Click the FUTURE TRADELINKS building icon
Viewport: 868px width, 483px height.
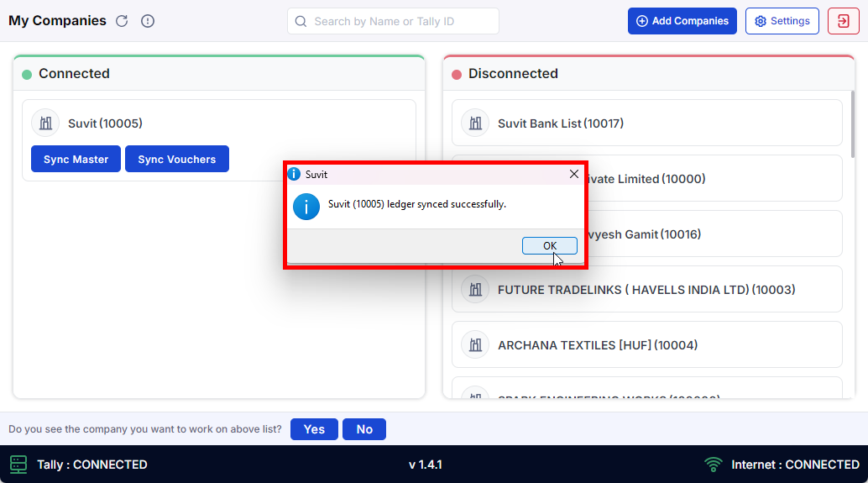pyautogui.click(x=475, y=289)
